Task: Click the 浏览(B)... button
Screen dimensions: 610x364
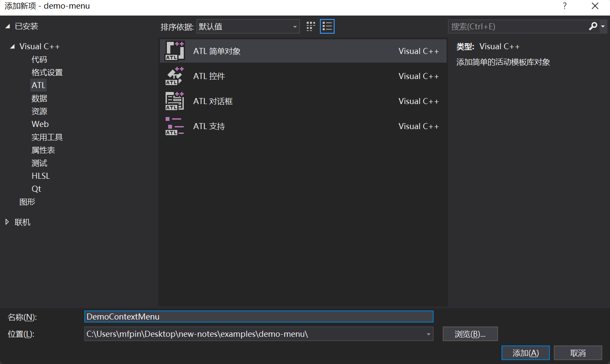Action: (x=470, y=334)
